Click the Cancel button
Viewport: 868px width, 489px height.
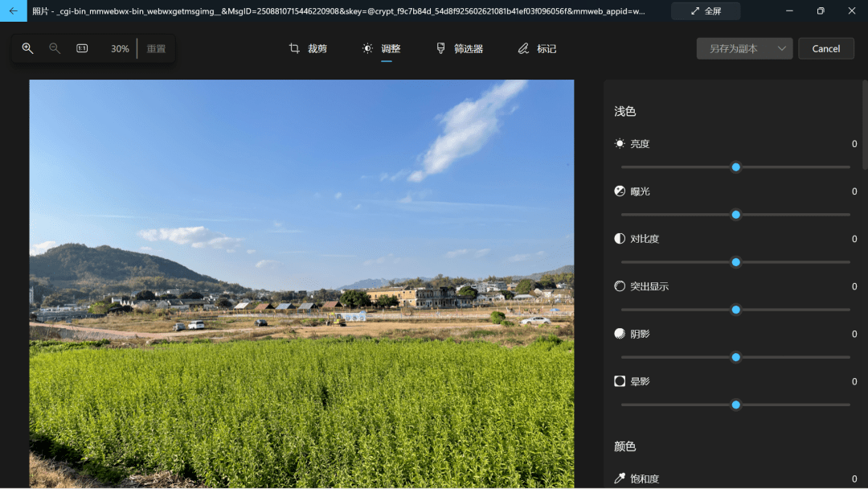click(x=826, y=48)
